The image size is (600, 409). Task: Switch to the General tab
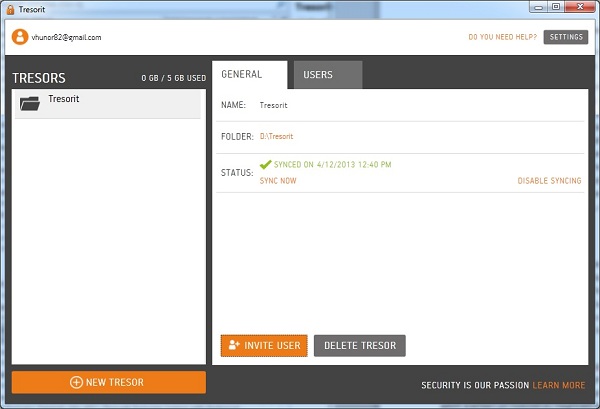point(241,74)
